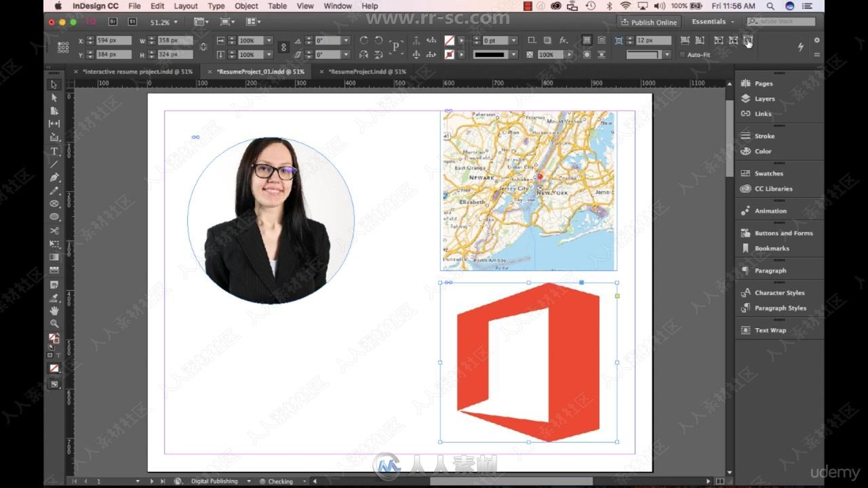Viewport: 868px width, 488px height.
Task: Click the center content icon
Action: 747,41
